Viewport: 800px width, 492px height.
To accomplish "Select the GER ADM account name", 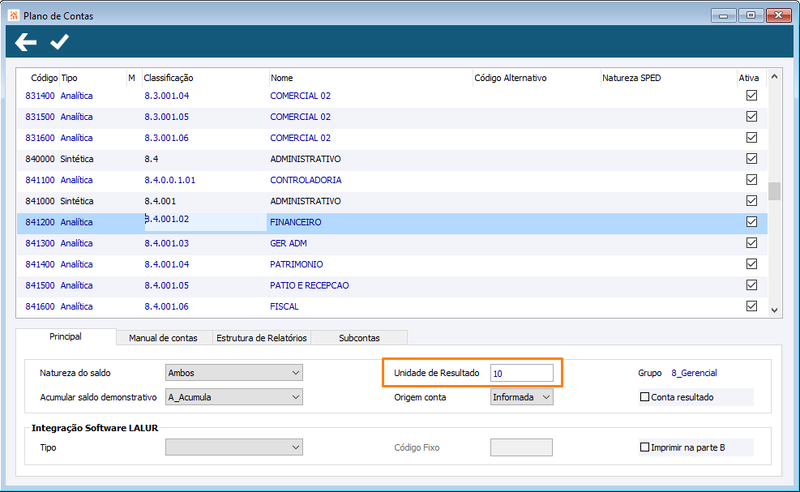I will coord(288,243).
